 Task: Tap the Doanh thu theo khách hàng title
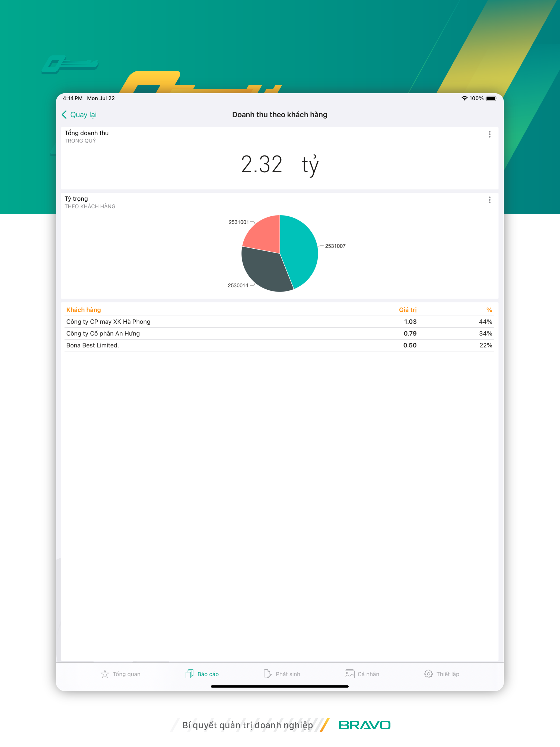point(280,115)
